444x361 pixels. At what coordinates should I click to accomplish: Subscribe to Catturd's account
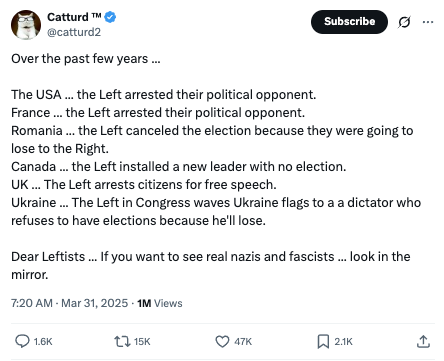tap(349, 22)
